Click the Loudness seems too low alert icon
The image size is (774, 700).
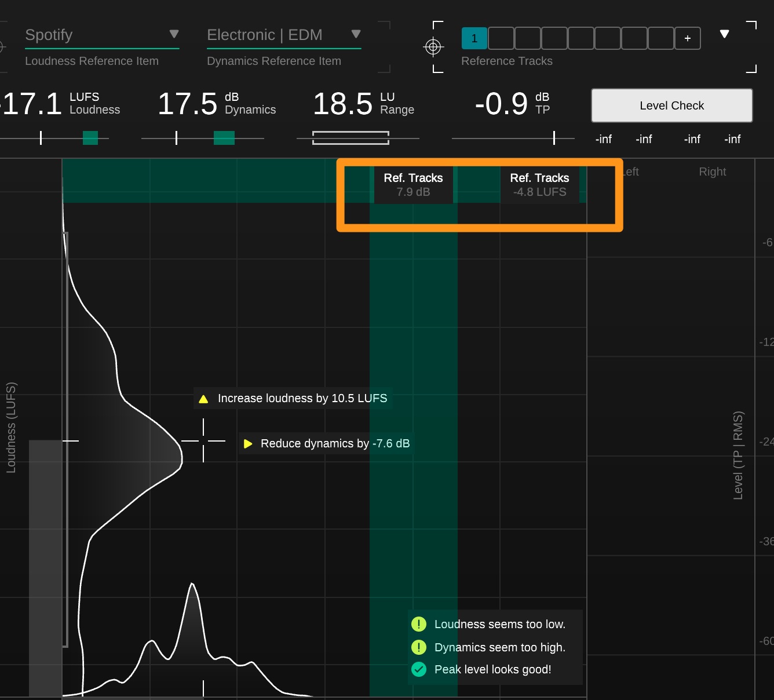418,624
